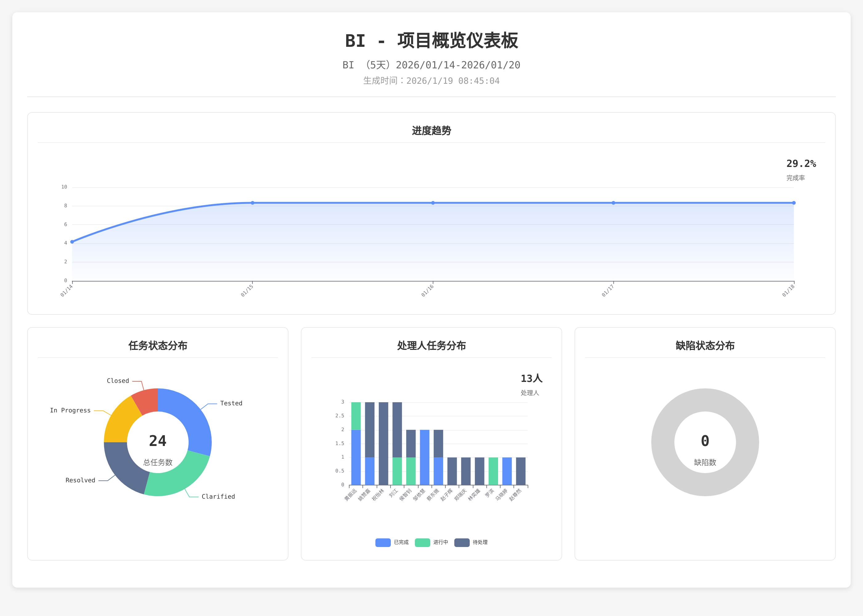Click the dashboard title 'BI - 项目概览仪表板'
863x616 pixels.
[x=431, y=41]
